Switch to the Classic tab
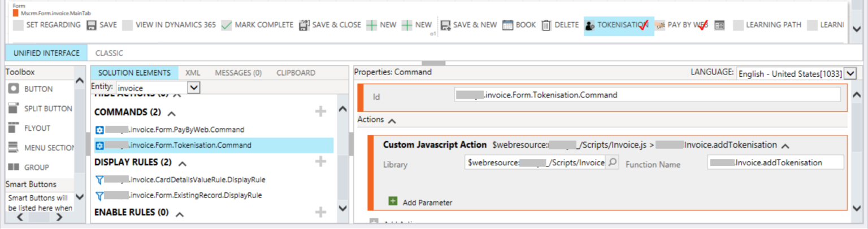The height and width of the screenshot is (229, 868). [109, 53]
